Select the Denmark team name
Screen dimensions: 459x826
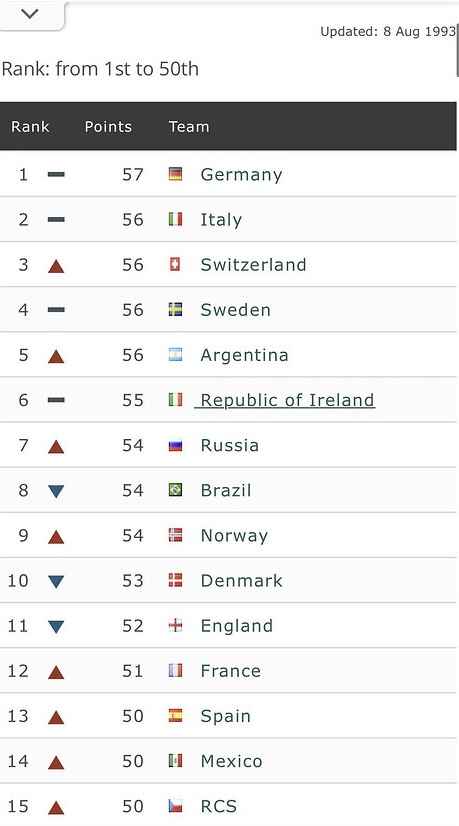point(242,581)
